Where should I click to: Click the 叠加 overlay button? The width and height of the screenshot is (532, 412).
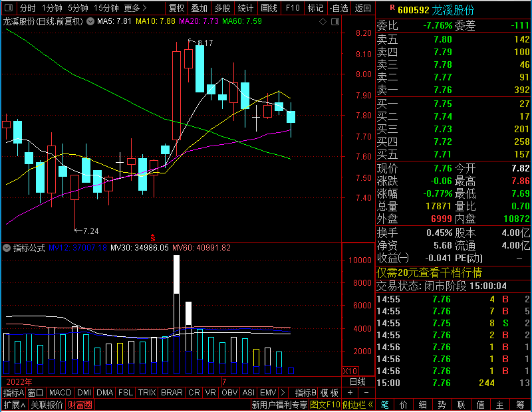(199, 8)
